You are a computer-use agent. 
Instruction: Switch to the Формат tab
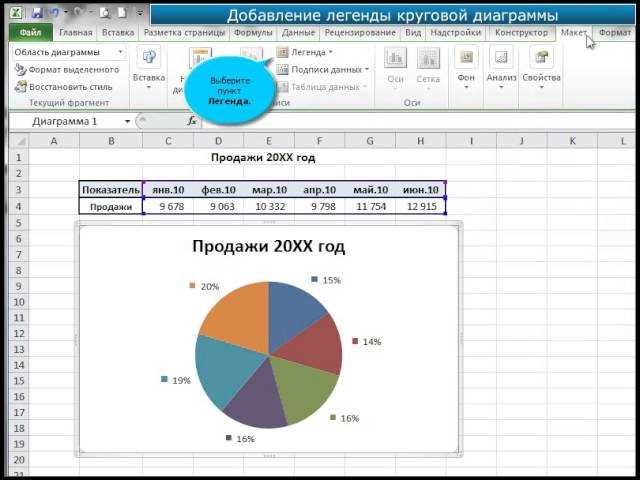point(615,33)
